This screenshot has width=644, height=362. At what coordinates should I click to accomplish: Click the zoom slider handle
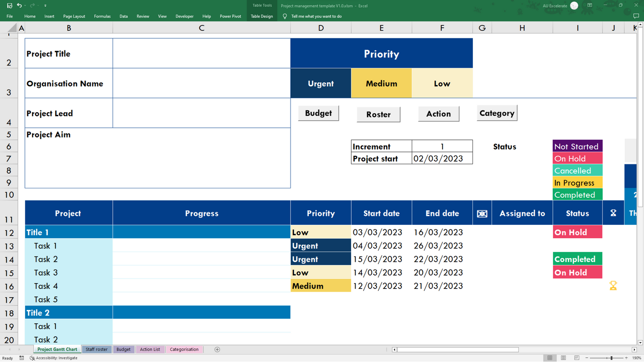pos(611,358)
